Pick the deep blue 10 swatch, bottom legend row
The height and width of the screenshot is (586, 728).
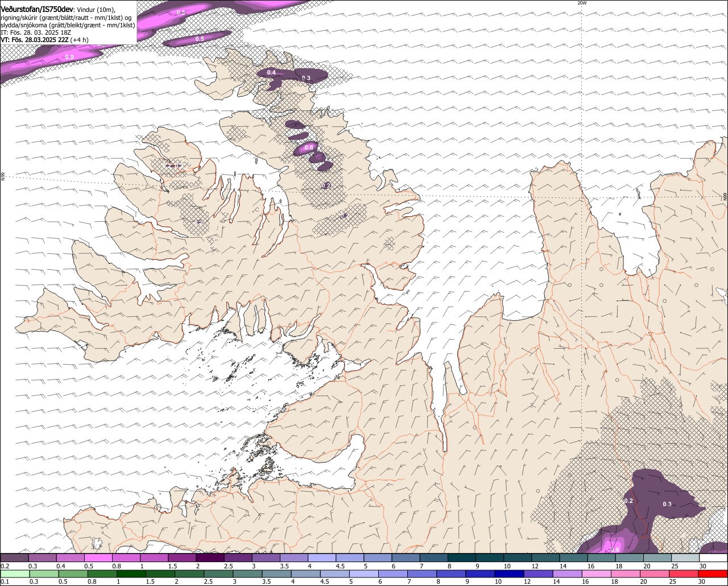(510, 573)
